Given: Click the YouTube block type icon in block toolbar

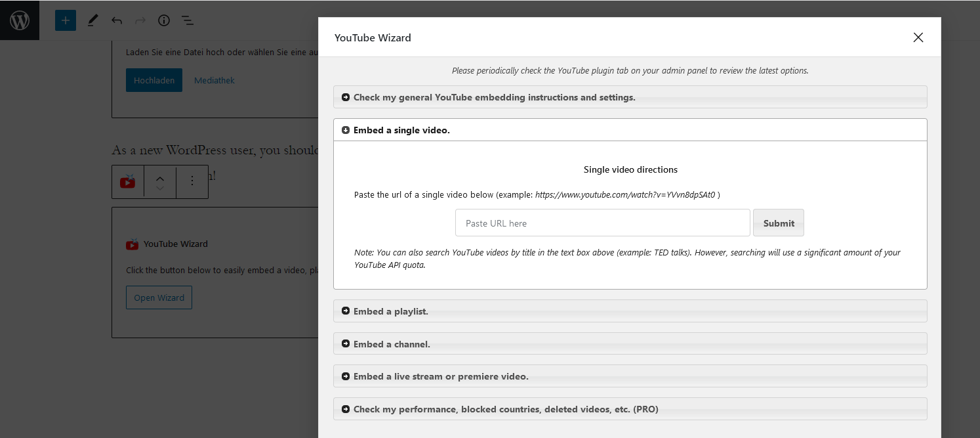Looking at the screenshot, I should pos(128,182).
